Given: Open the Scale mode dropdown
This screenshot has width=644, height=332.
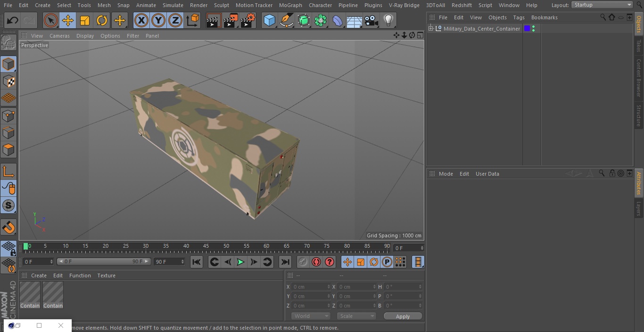Looking at the screenshot, I should (x=356, y=316).
